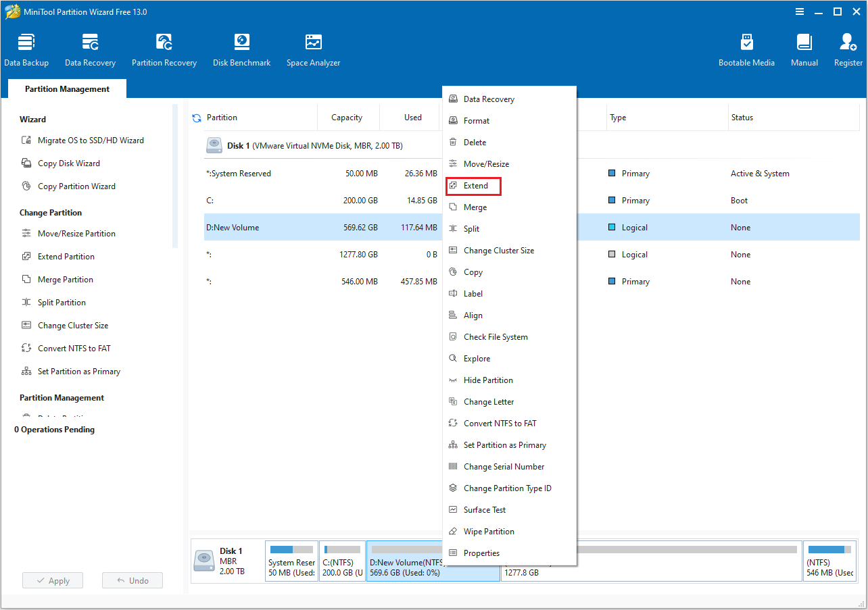Select Split in the context menu
Screen dimensions: 868x610
coord(509,229)
